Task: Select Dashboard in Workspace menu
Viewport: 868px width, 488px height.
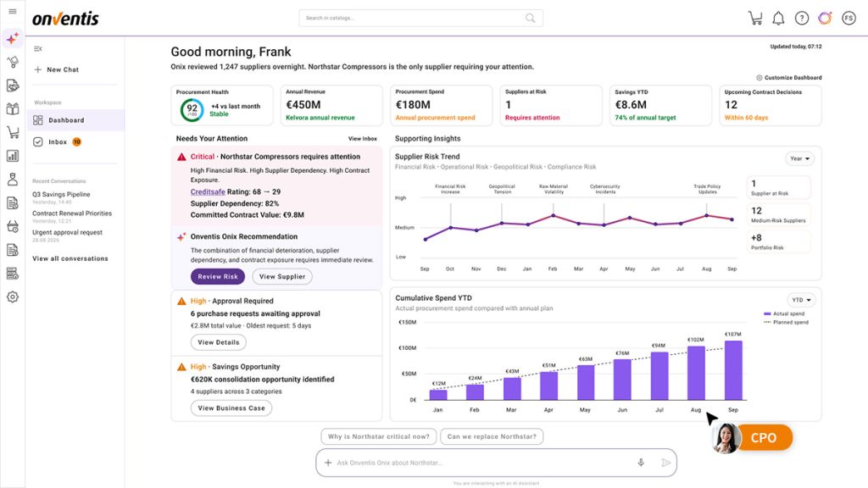Action: 75,120
